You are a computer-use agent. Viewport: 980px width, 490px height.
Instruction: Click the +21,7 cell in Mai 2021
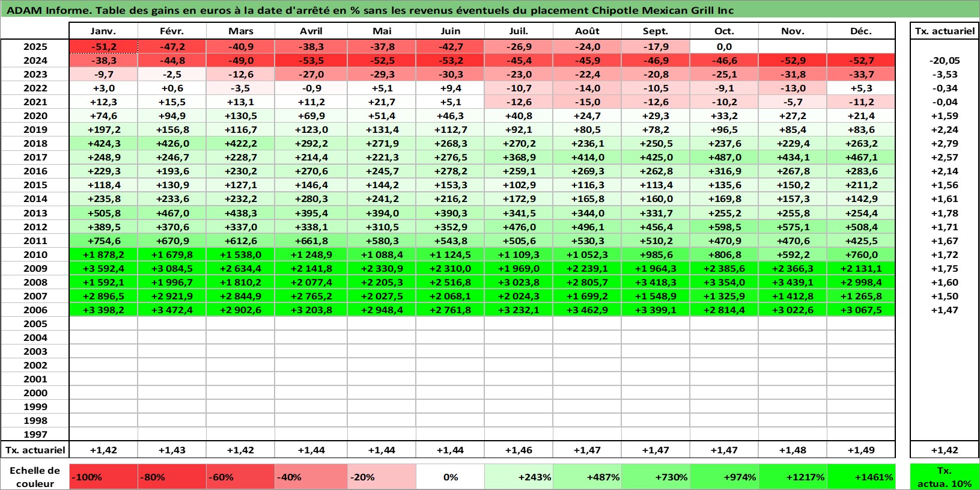tap(382, 102)
